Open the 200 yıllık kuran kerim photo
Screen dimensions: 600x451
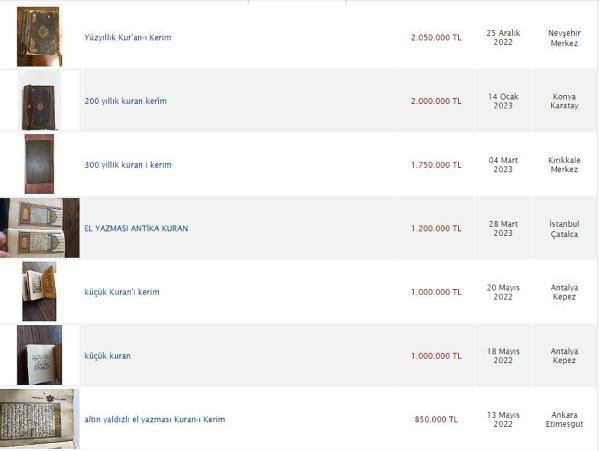point(39,101)
